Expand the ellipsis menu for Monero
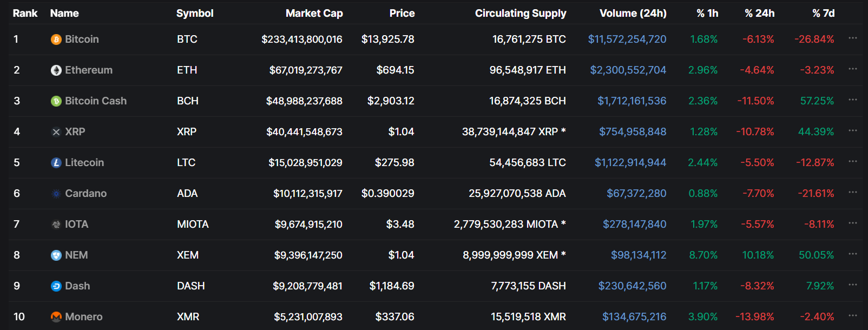 853,315
